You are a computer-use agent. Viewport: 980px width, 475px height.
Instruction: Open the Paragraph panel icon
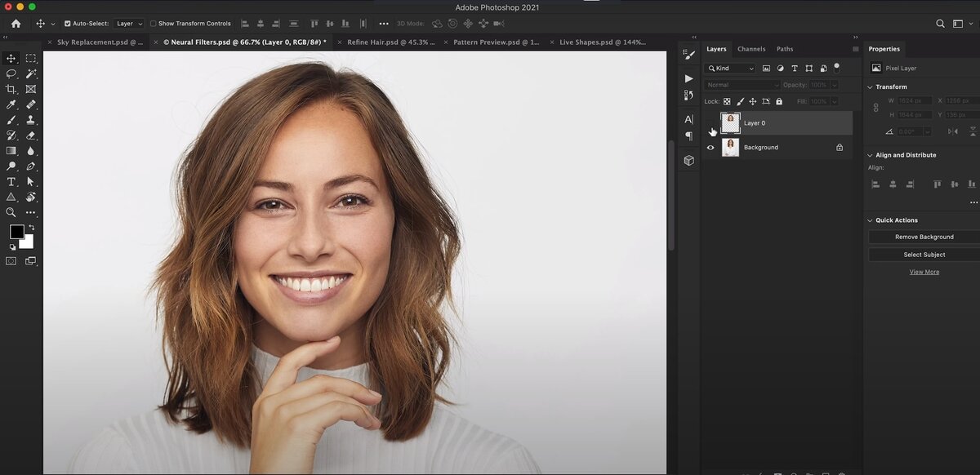(x=688, y=135)
